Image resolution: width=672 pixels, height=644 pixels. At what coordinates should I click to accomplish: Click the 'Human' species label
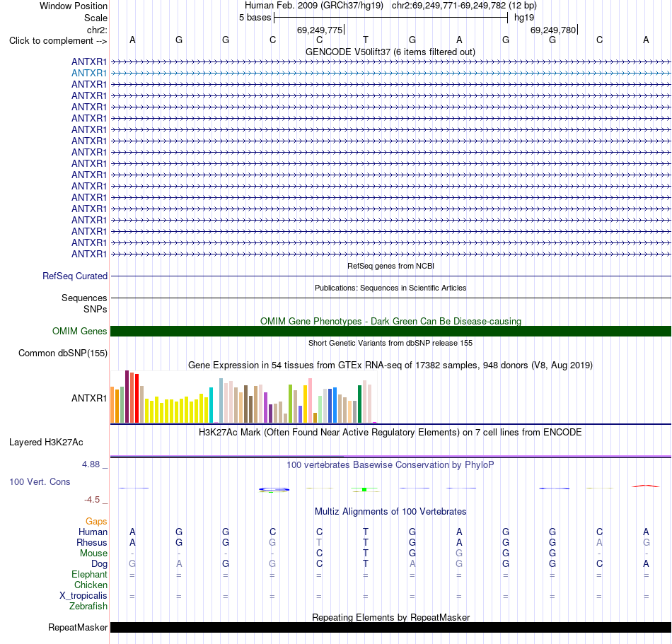[x=93, y=532]
